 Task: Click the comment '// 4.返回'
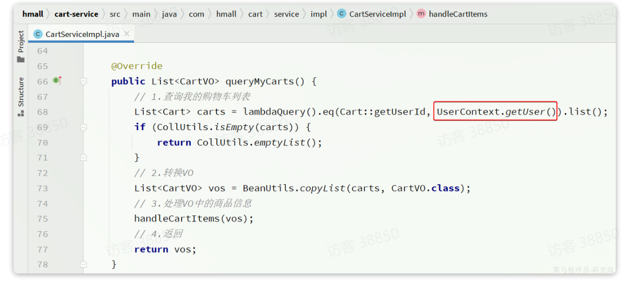(158, 234)
